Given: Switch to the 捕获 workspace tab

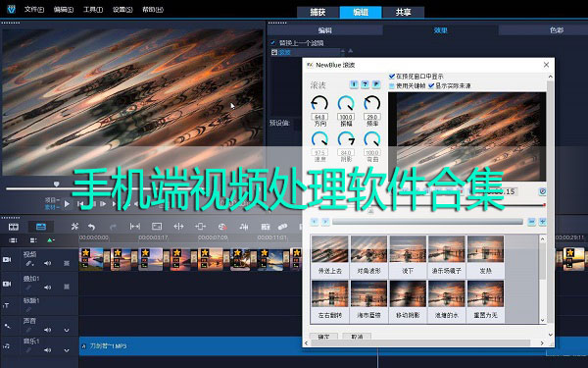Looking at the screenshot, I should [318, 12].
